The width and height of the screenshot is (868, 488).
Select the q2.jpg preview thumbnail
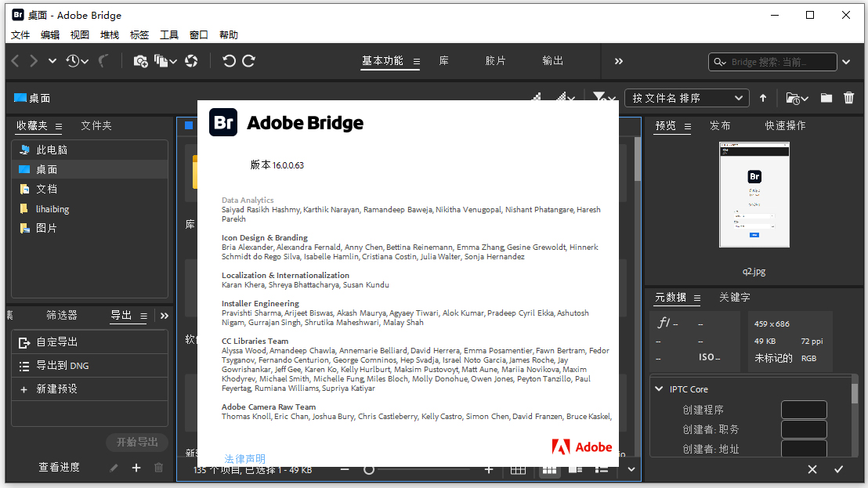754,194
